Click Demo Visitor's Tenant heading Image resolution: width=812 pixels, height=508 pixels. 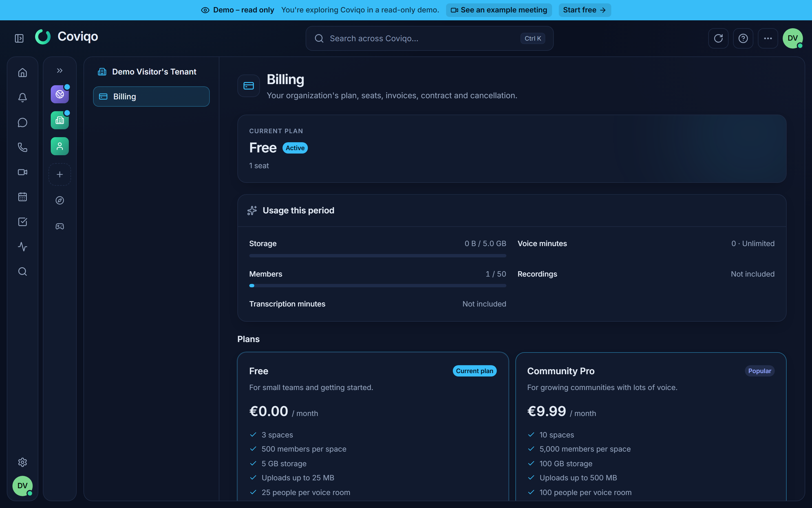154,72
